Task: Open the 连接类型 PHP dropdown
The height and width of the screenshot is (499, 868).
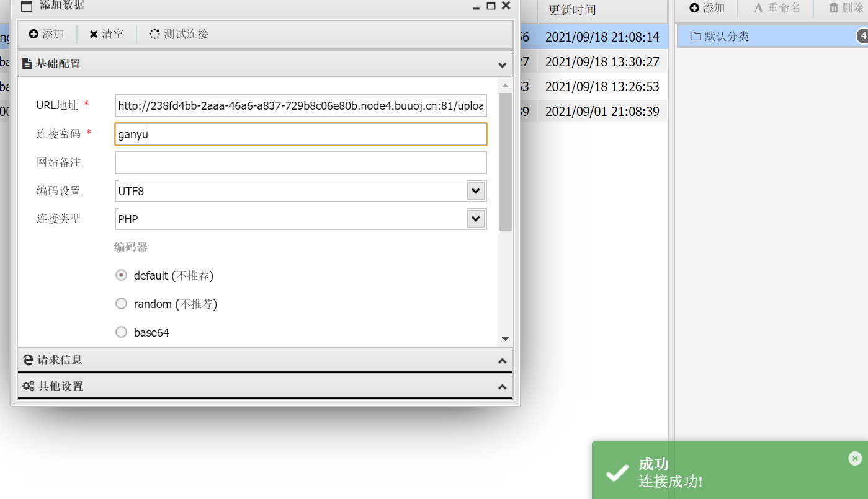Action: [475, 218]
